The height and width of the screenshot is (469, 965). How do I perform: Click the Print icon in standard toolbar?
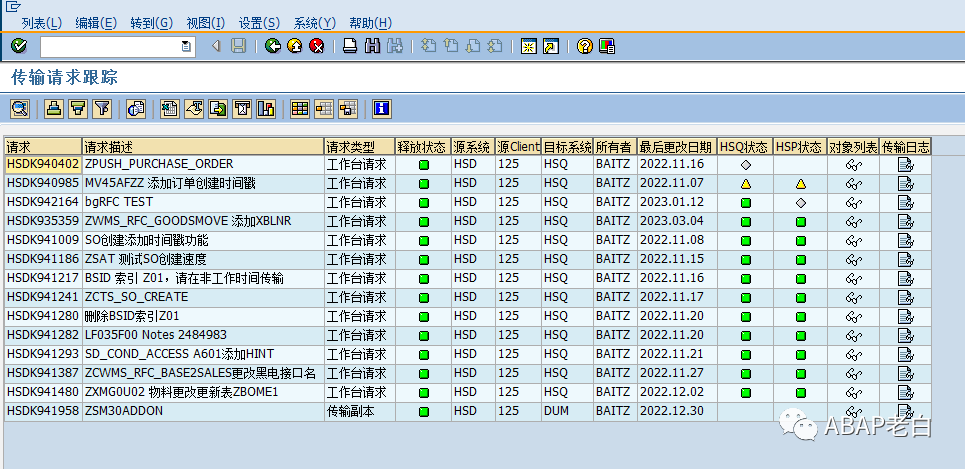[350, 46]
